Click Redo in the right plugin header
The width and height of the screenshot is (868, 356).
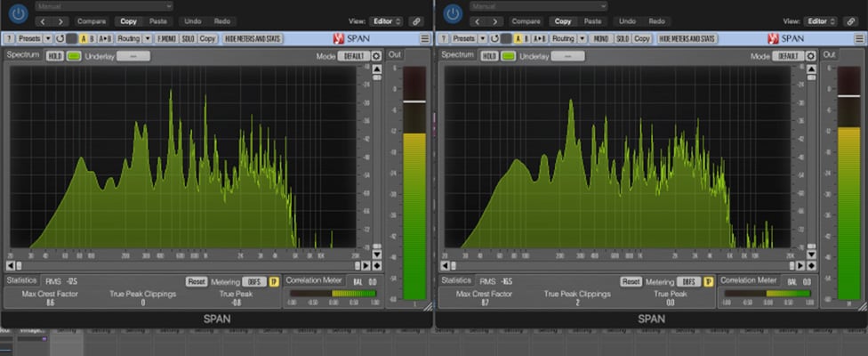[656, 21]
